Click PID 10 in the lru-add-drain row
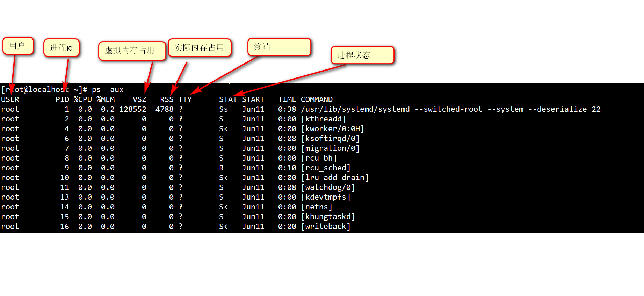The height and width of the screenshot is (296, 644). tap(65, 178)
